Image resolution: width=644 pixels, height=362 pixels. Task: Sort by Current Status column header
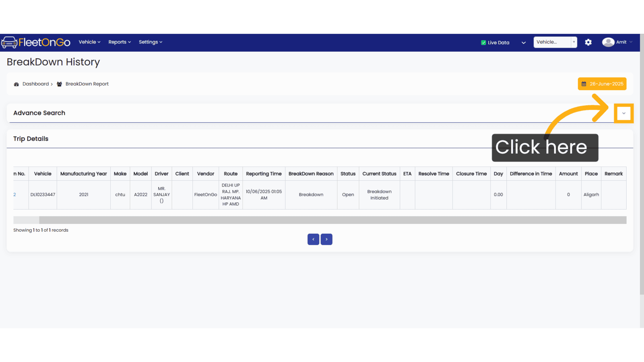[x=379, y=174]
